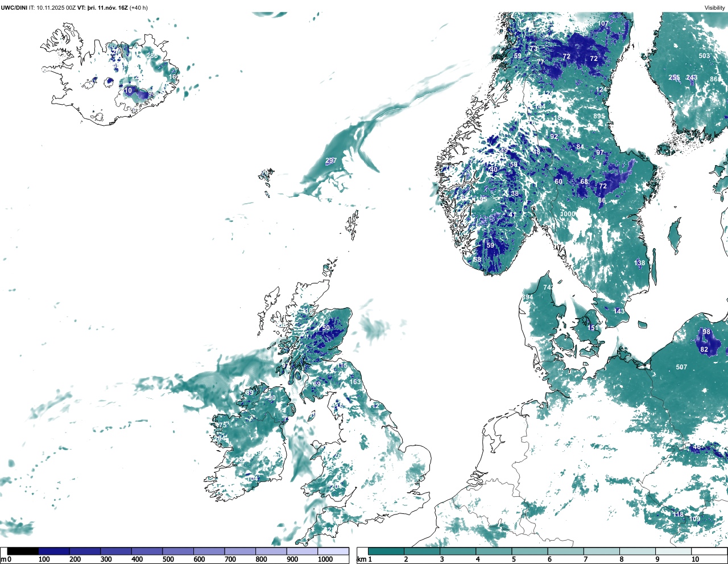Click the '895' value over Sweden
The image size is (728, 564).
coord(599,116)
